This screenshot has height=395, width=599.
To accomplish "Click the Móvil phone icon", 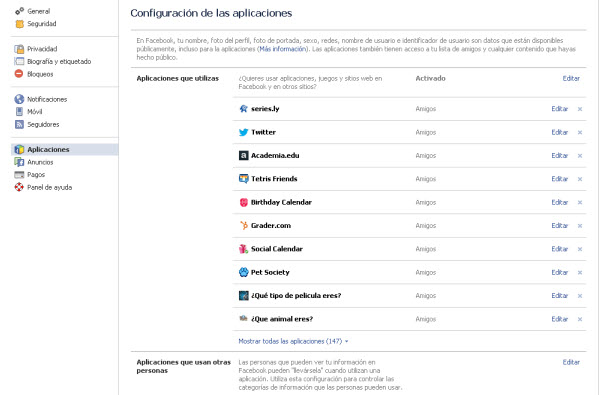I will pyautogui.click(x=19, y=112).
